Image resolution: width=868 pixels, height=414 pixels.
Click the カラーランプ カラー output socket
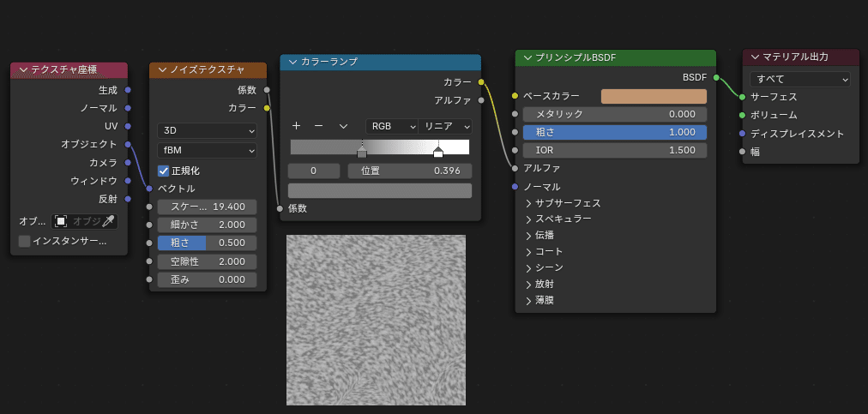click(x=481, y=82)
